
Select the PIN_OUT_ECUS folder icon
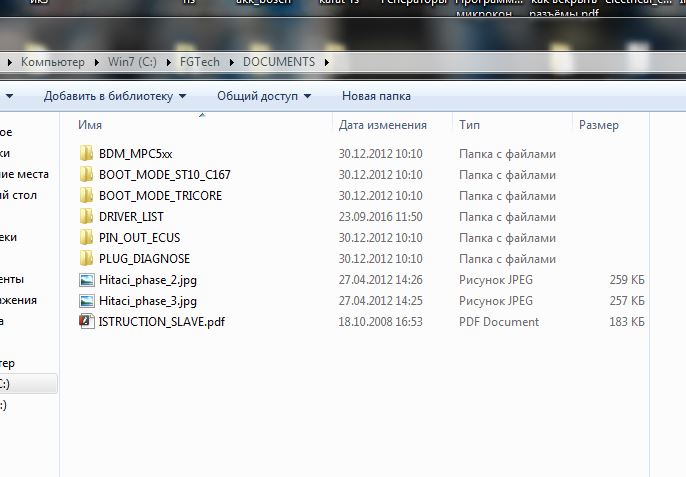pos(87,238)
